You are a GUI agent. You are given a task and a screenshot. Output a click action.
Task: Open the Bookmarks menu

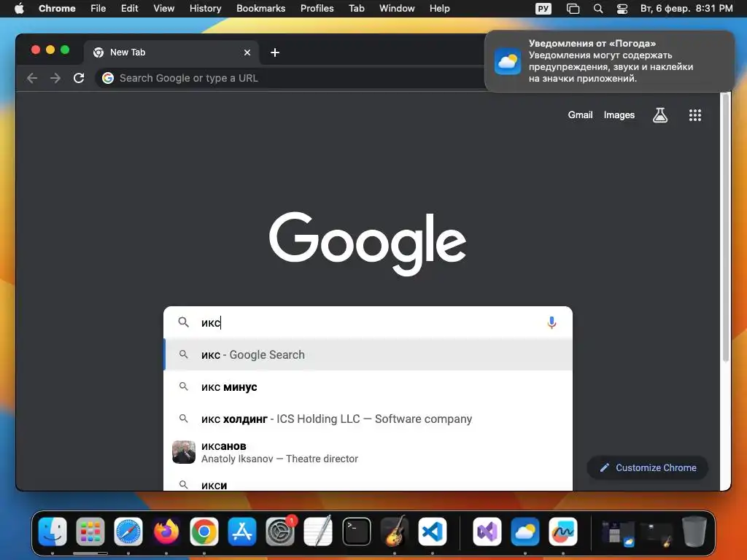pyautogui.click(x=261, y=9)
